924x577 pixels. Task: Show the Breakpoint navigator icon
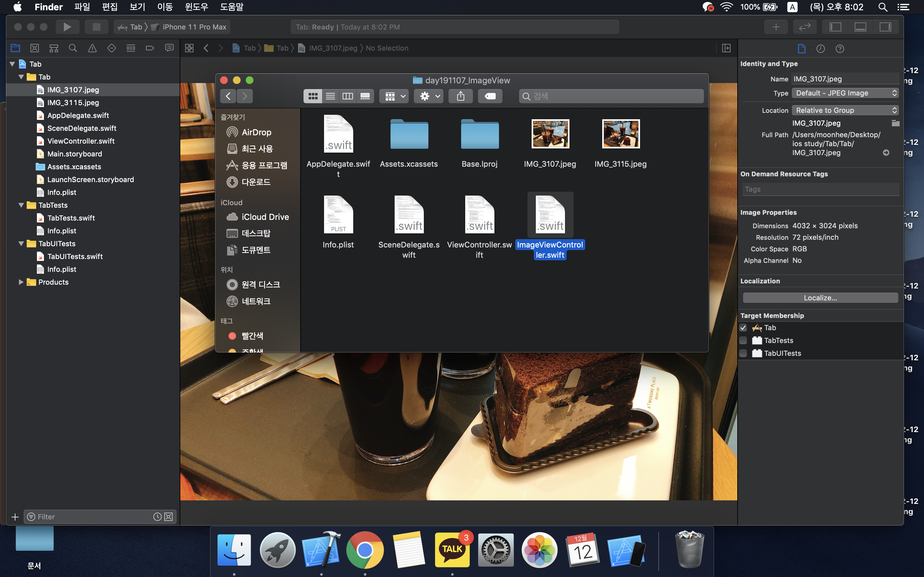click(x=150, y=48)
